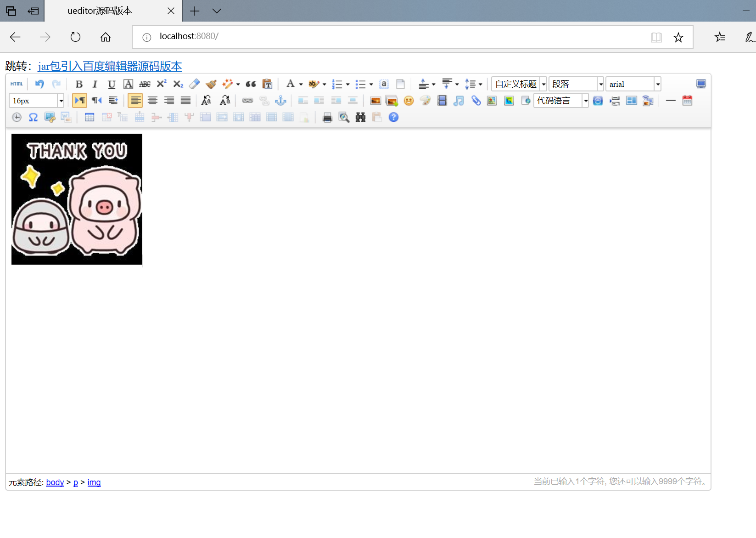Image resolution: width=756 pixels, height=538 pixels.
Task: Click the insert table grid icon
Action: tap(90, 117)
